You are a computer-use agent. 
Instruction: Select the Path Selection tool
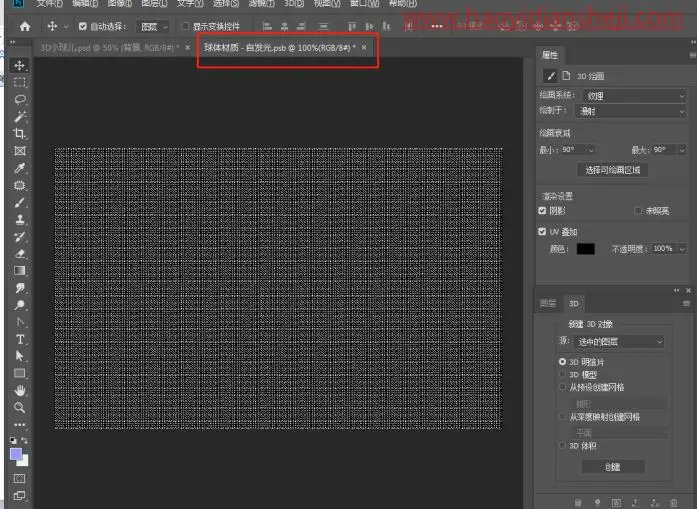click(20, 356)
